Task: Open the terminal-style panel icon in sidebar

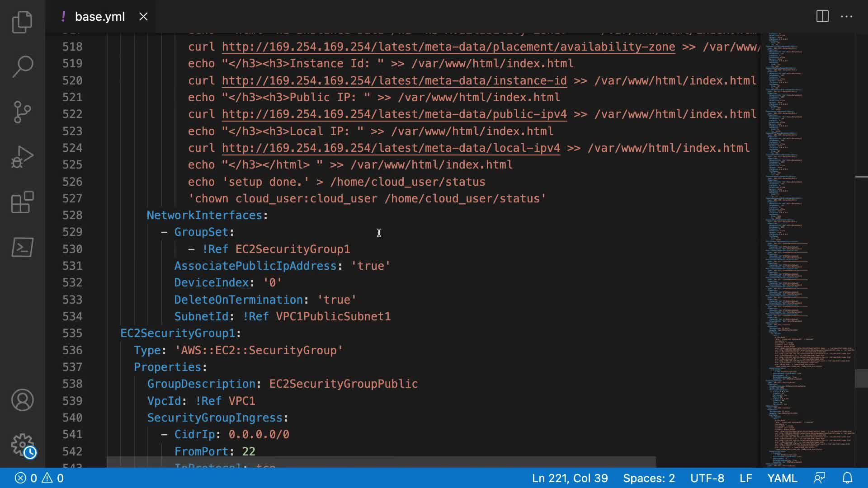Action: click(22, 247)
